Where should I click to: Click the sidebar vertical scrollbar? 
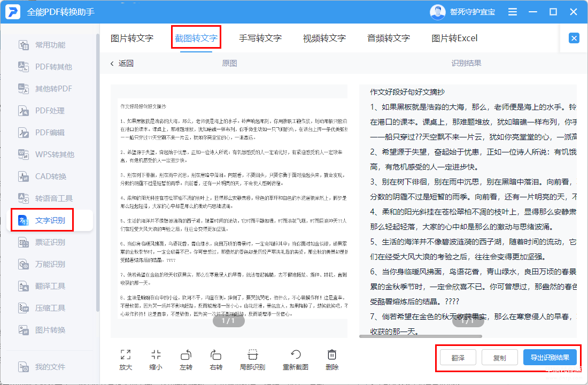click(97, 173)
